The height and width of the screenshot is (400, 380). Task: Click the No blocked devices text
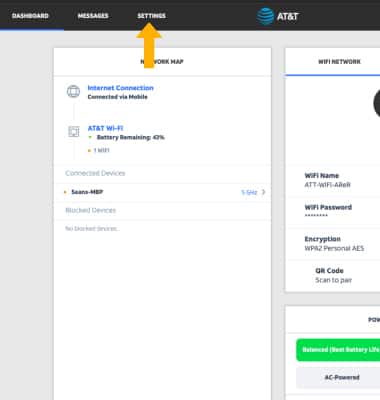point(92,229)
